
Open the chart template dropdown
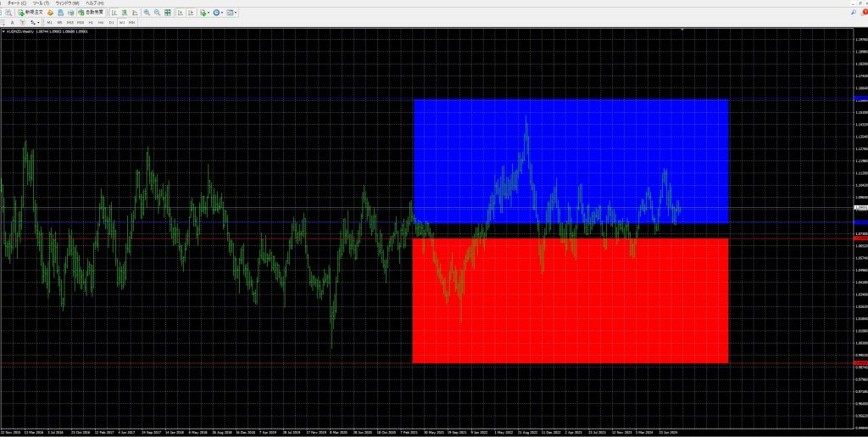(231, 13)
